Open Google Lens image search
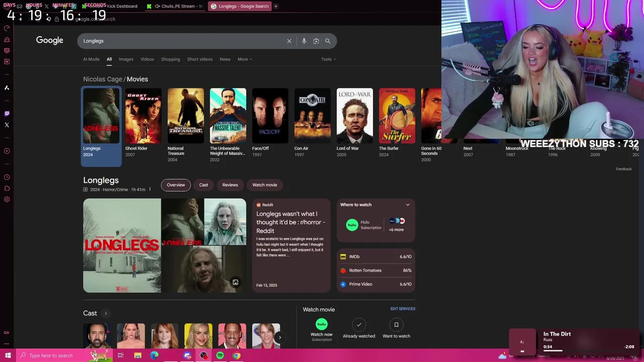This screenshot has width=644, height=362. [x=316, y=41]
